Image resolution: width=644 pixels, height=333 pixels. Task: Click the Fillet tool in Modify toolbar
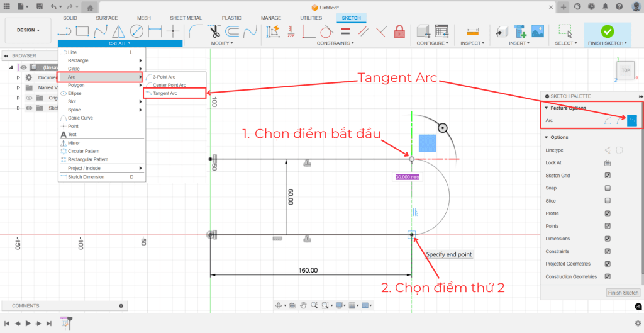coord(196,31)
